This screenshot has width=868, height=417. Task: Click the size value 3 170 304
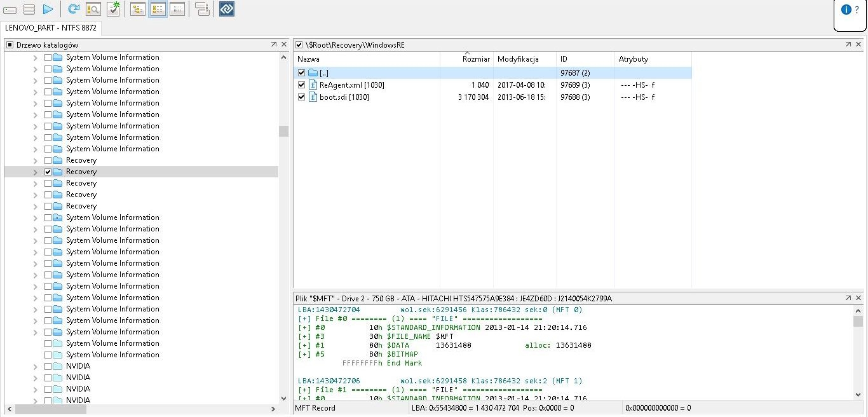coord(473,97)
